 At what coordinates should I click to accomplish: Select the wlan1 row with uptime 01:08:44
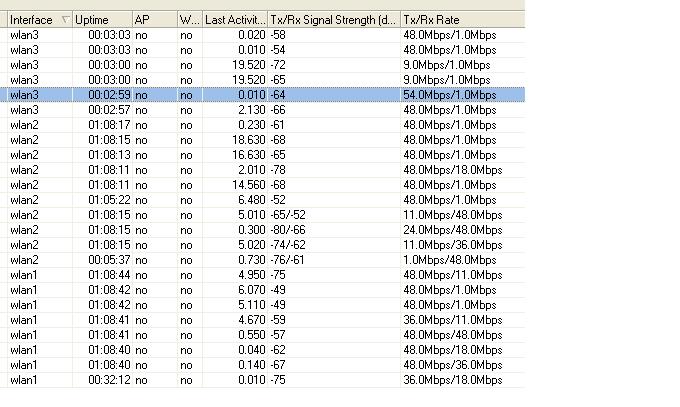coord(262,275)
